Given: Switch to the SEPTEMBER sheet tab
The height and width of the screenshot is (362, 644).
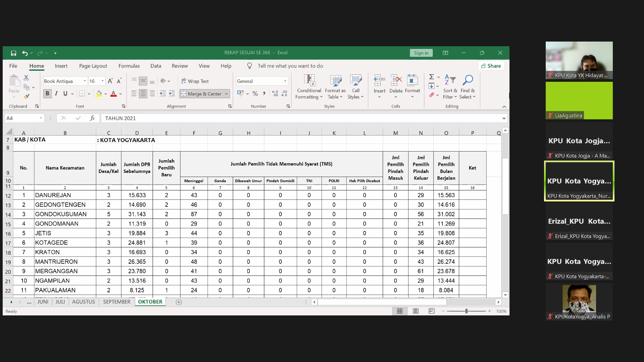Looking at the screenshot, I should click(x=116, y=302).
